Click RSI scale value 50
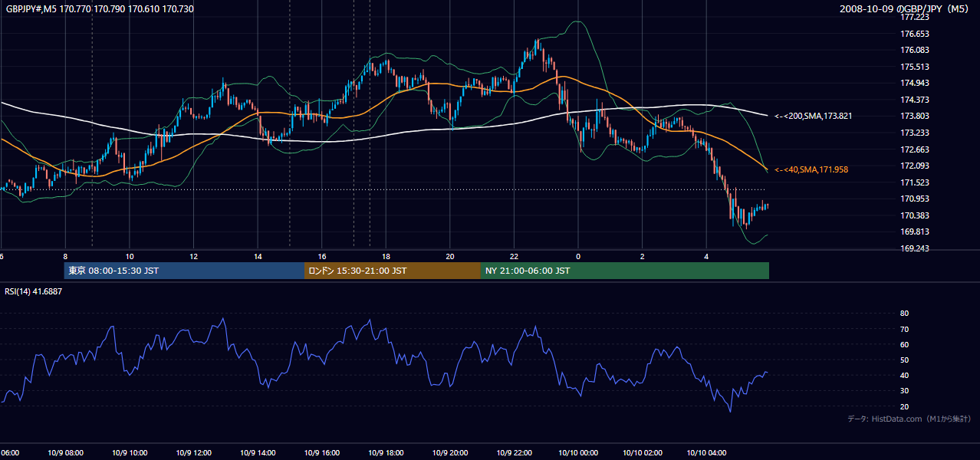980x460 pixels. 904,360
